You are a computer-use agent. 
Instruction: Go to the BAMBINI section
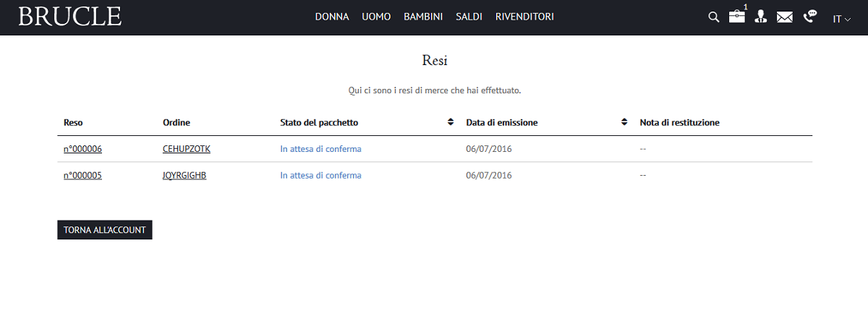coord(423,17)
